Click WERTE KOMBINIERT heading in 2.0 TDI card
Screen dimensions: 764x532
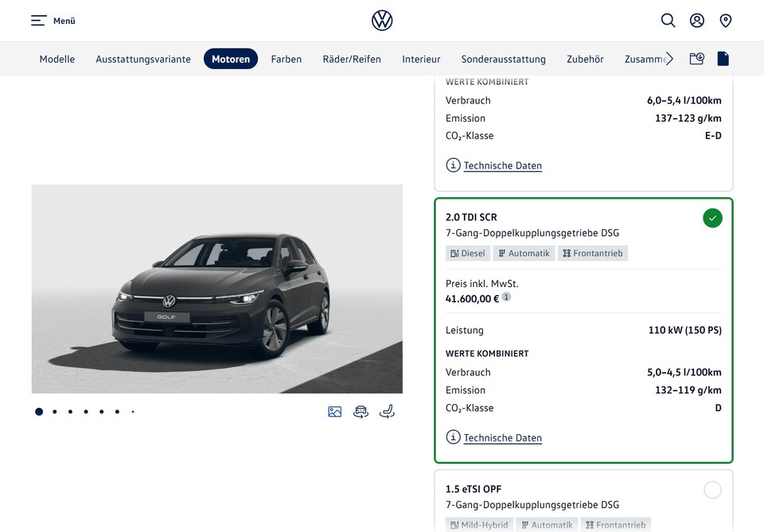[487, 353]
